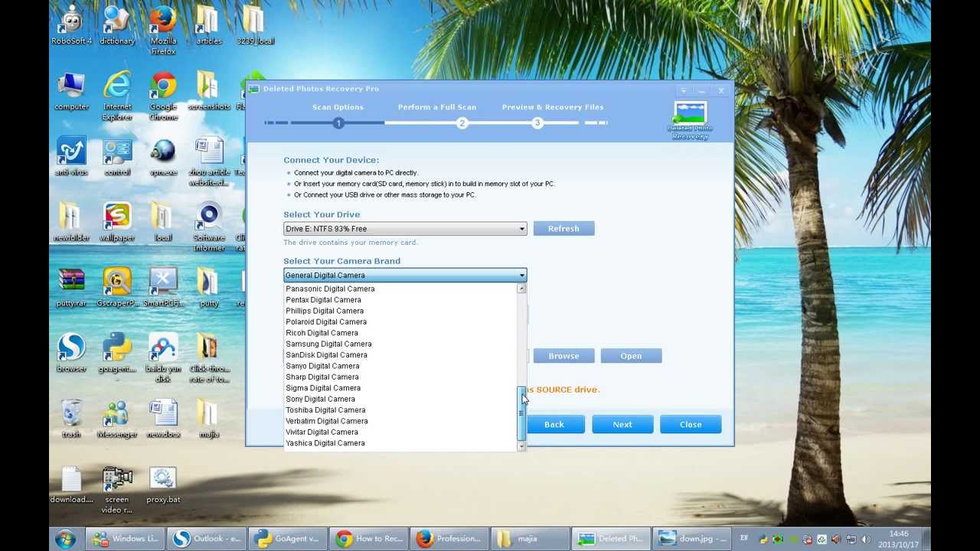Open the vpn.exe desktop icon
Viewport: 980px width, 551px height.
[x=163, y=156]
